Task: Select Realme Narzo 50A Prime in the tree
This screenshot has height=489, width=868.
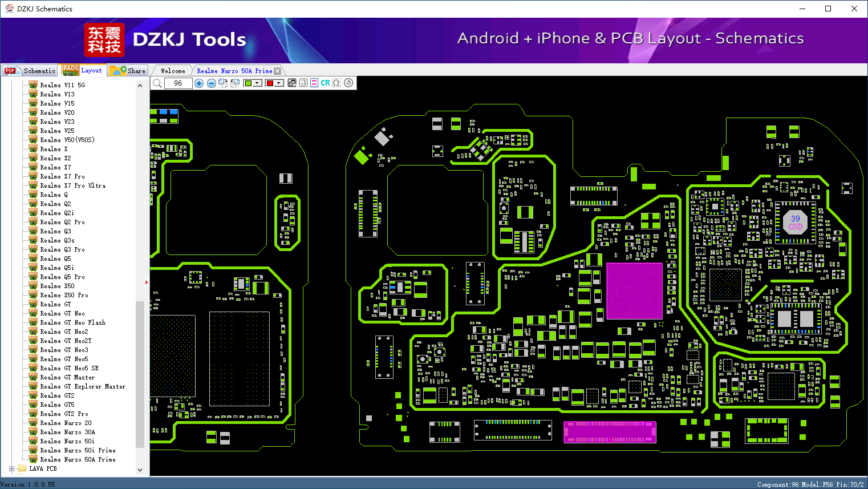Action: [x=78, y=460]
